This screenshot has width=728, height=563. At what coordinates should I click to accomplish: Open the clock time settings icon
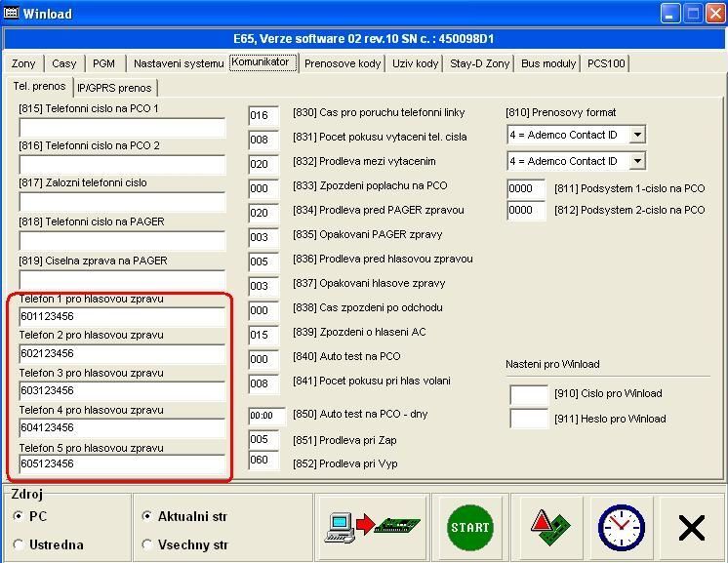[x=621, y=527]
